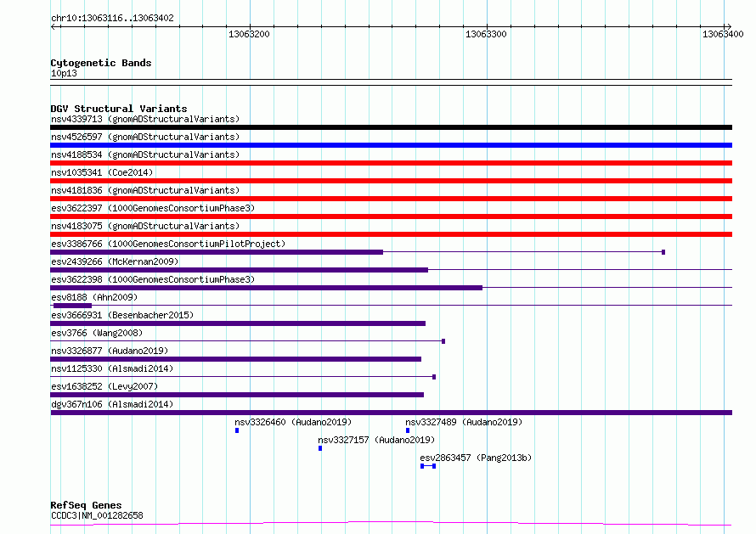Select the magenta CCDC3 gene line
The width and height of the screenshot is (756, 534).
click(x=391, y=523)
